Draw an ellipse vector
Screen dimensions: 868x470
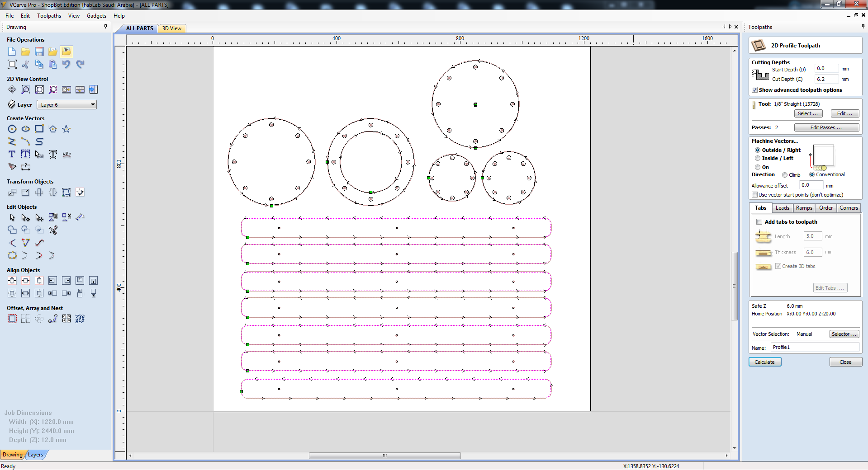coord(26,129)
